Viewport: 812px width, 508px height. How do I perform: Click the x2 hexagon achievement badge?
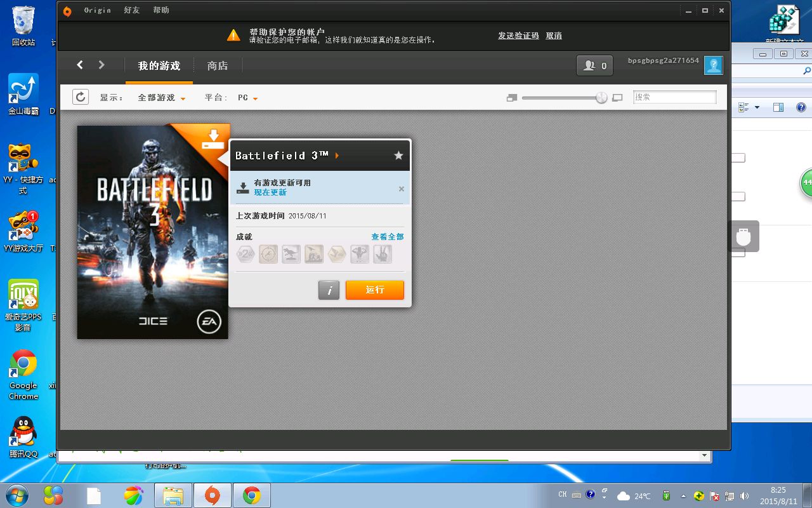pyautogui.click(x=246, y=255)
